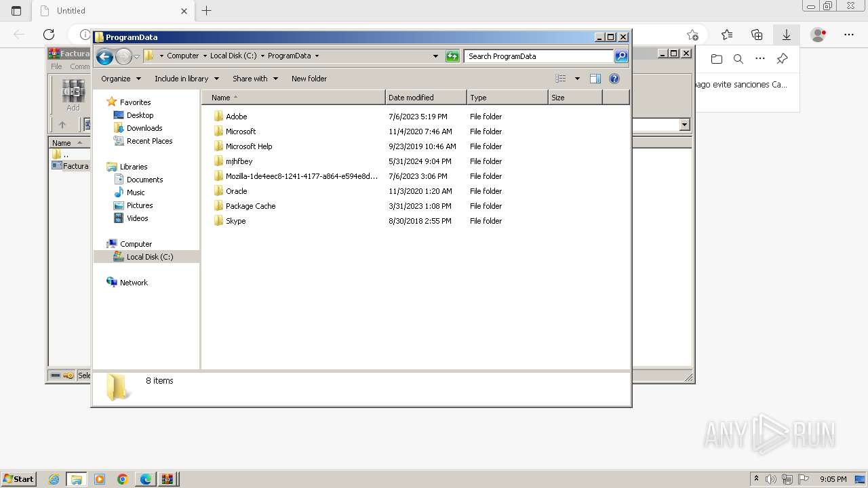Pin the Edge downloads panel
The image size is (868, 488).
click(x=782, y=59)
